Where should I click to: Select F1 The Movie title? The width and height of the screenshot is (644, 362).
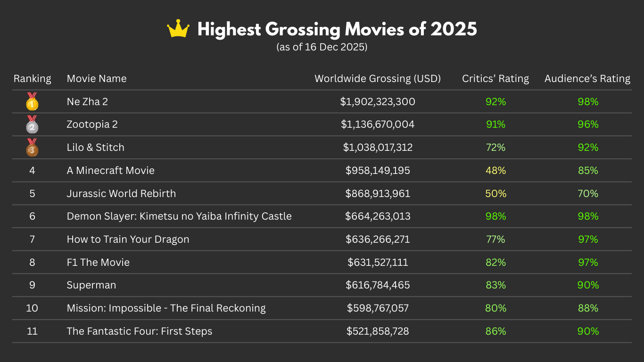pyautogui.click(x=98, y=263)
